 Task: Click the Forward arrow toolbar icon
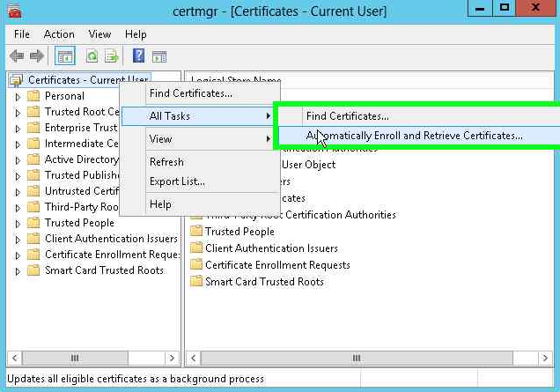(x=36, y=56)
